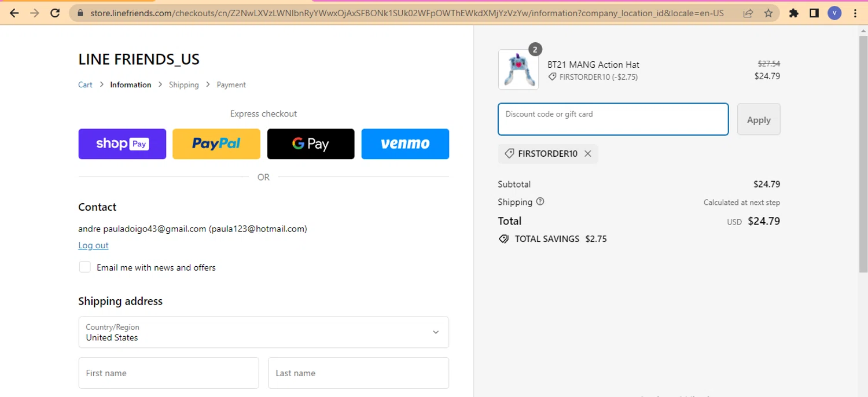Toggle the browser side panel icon
The width and height of the screenshot is (868, 397).
[x=814, y=13]
